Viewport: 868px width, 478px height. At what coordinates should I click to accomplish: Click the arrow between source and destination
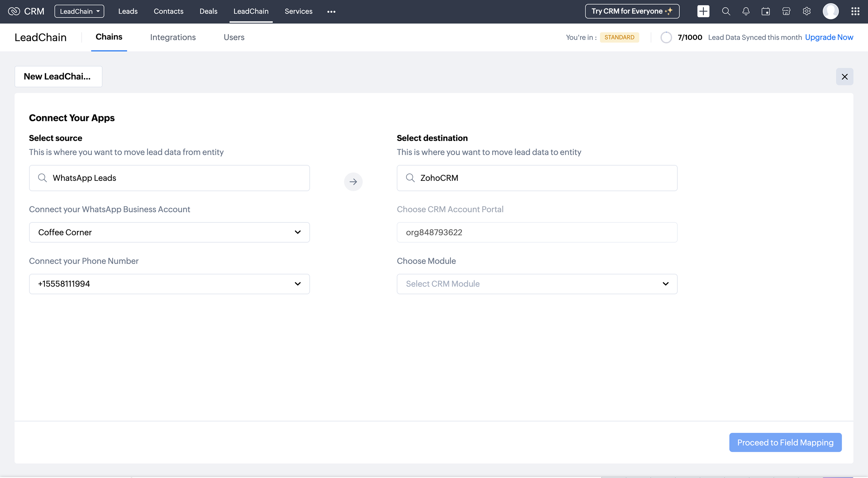(x=353, y=182)
